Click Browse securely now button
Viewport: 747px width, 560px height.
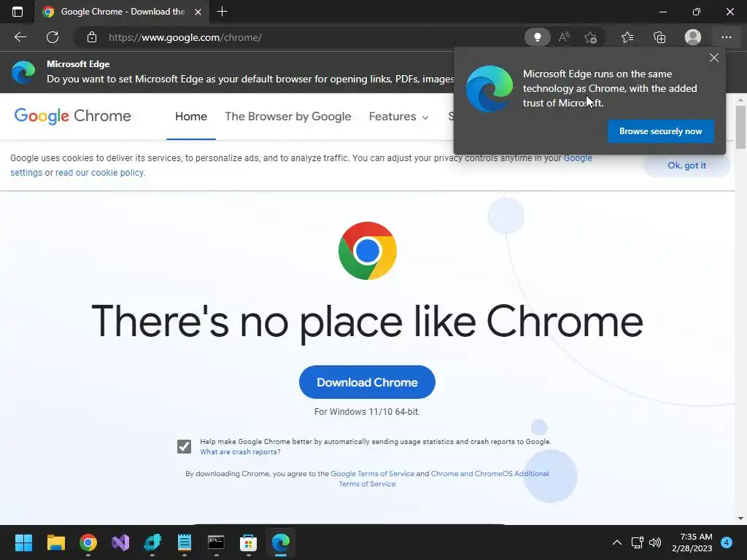(661, 131)
